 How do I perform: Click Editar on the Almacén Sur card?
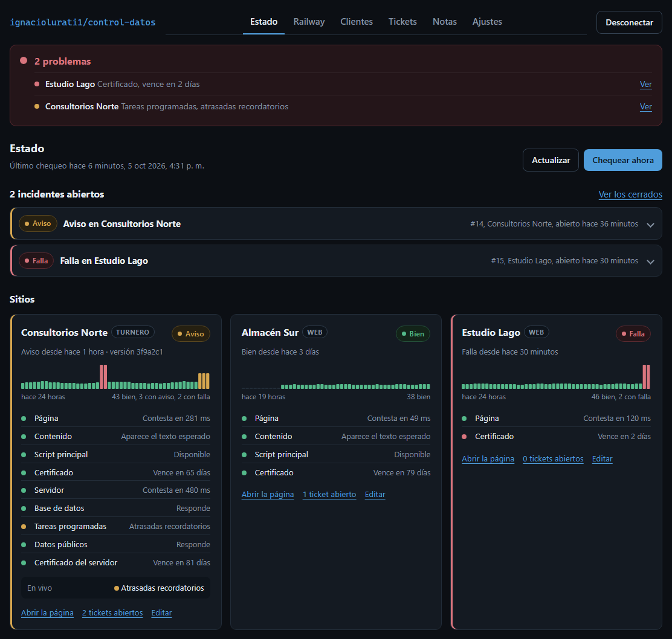pos(375,494)
